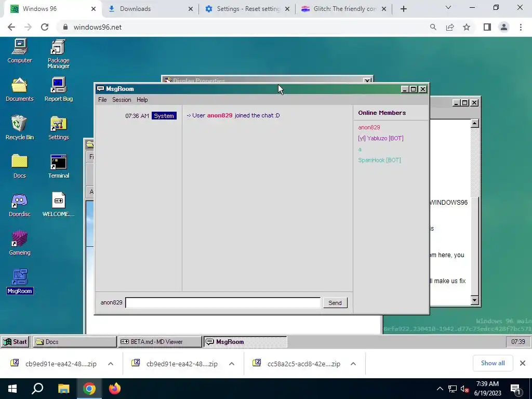The image size is (532, 399).
Task: Click Show all downloads
Action: (x=493, y=363)
